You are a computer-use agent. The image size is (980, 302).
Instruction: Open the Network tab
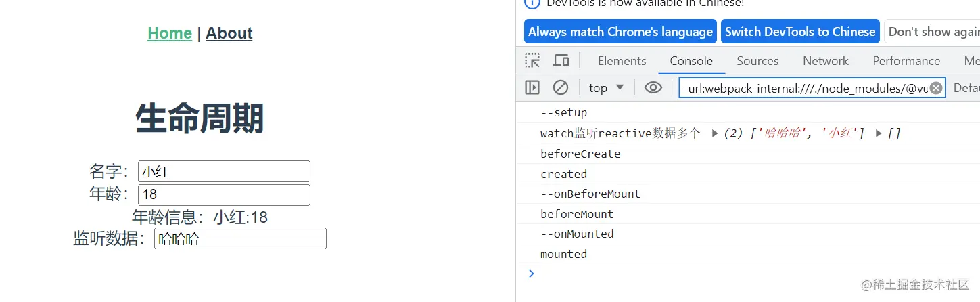(x=825, y=61)
